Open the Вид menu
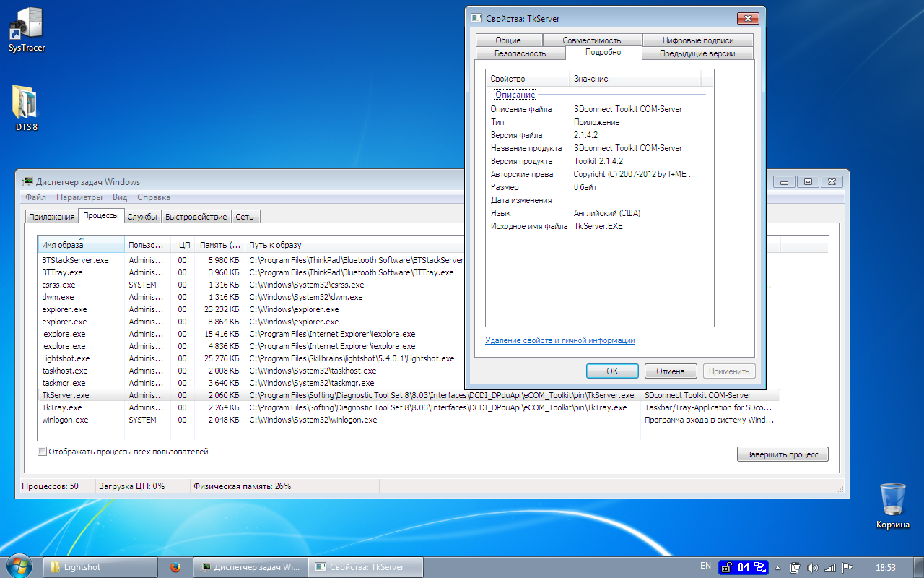 pos(120,197)
